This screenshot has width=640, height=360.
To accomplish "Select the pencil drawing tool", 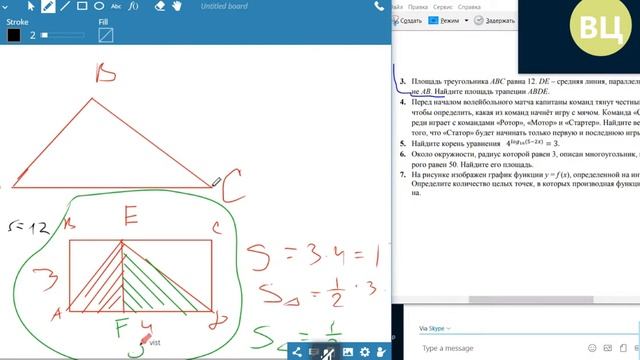I will tap(48, 6).
